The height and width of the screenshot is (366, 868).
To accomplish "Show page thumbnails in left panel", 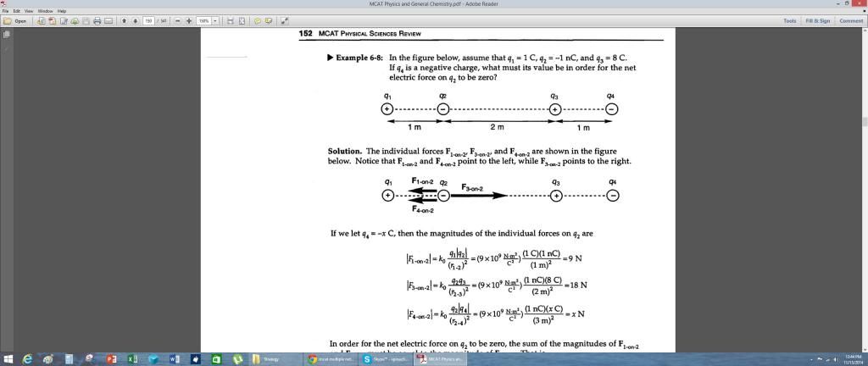I will (6, 35).
